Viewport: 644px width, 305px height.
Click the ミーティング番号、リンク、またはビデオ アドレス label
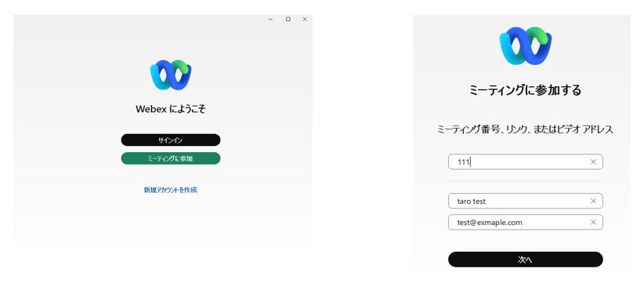click(x=525, y=130)
